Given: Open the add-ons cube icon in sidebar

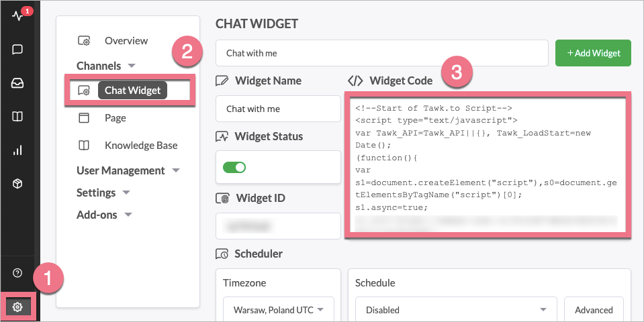Looking at the screenshot, I should pos(17,184).
